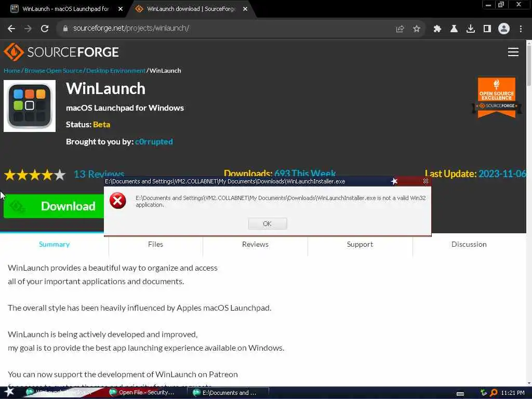Click the SourceForge logo
This screenshot has width=532, height=399.
pos(61,52)
